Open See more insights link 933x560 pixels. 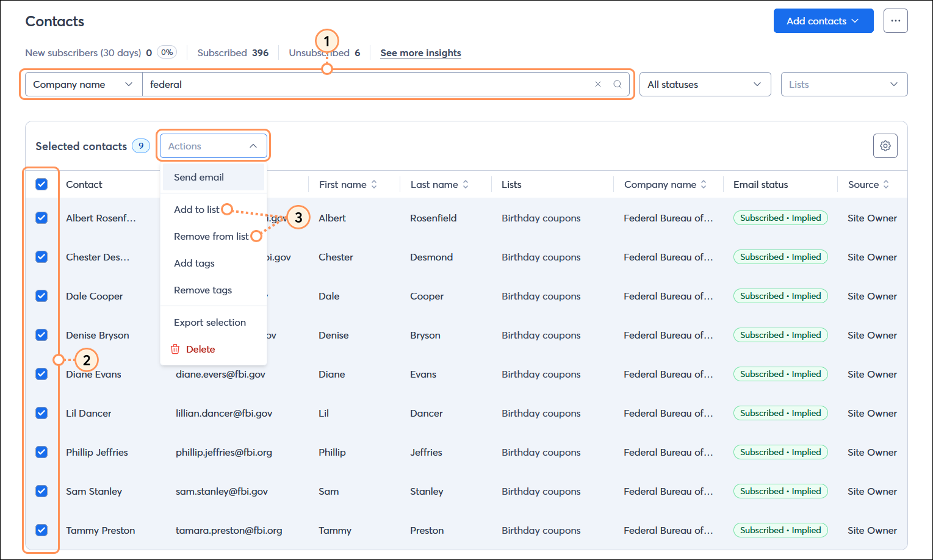click(420, 53)
